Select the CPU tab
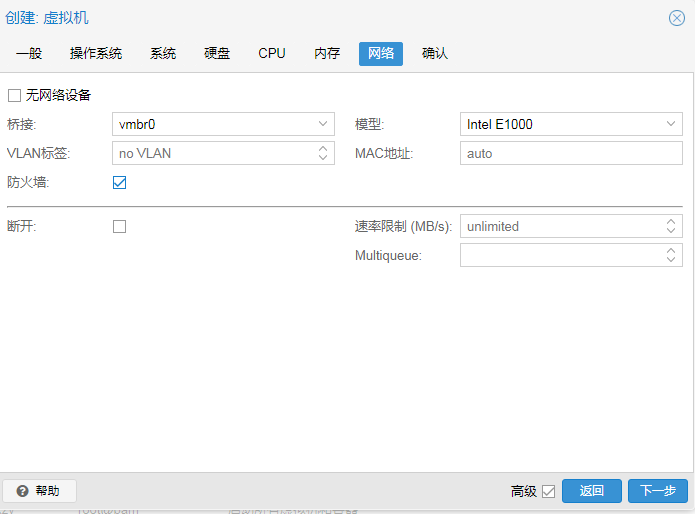This screenshot has width=695, height=514. [x=272, y=54]
